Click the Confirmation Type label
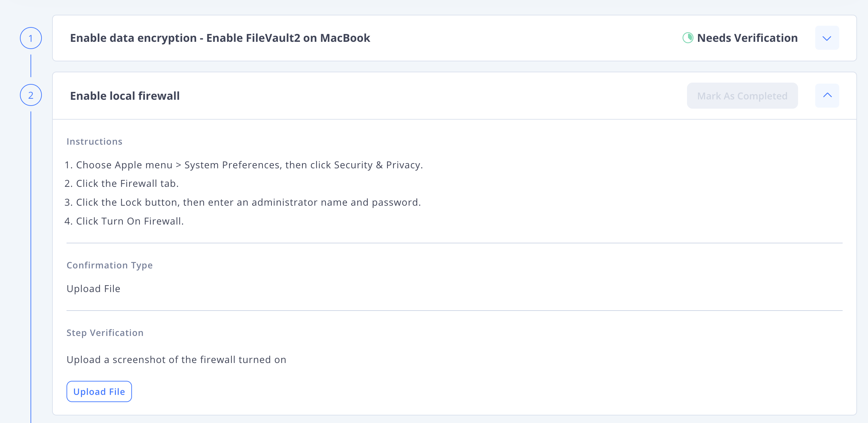Viewport: 868px width, 423px height. click(x=110, y=265)
